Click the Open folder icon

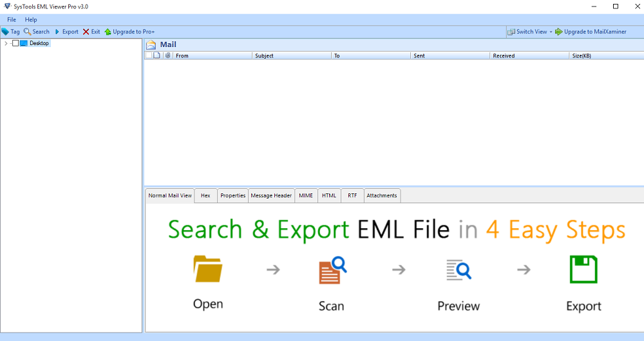coord(208,269)
